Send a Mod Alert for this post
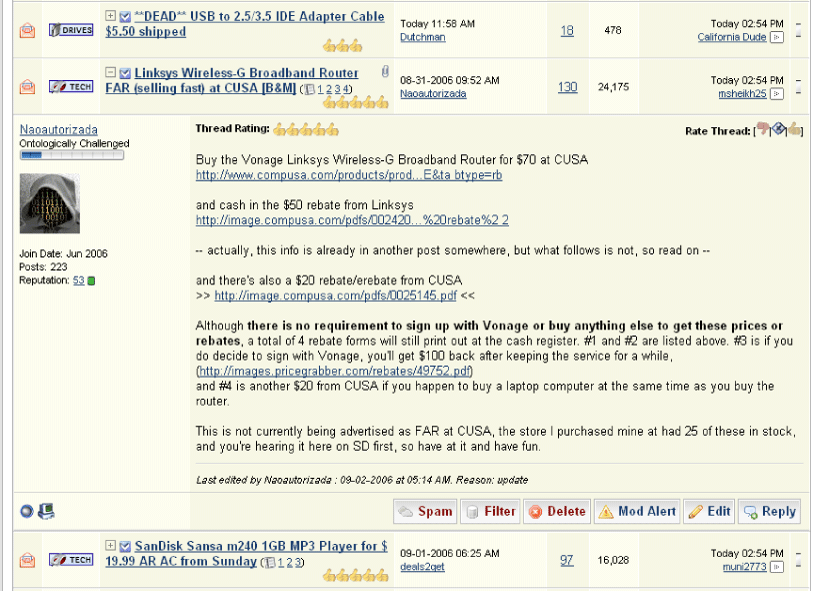The image size is (820, 591). (x=637, y=512)
